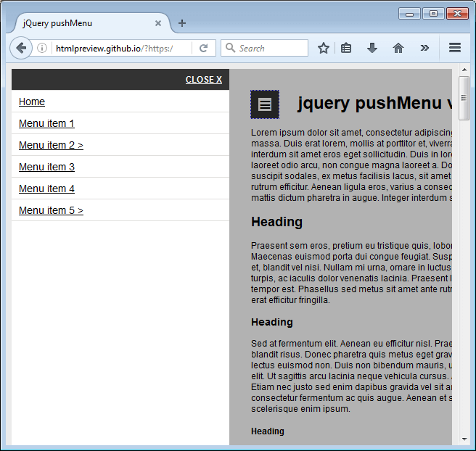Viewport: 476px width, 451px height.
Task: Click the paragraph starting Lorem ipsum dolor
Action: (x=351, y=165)
